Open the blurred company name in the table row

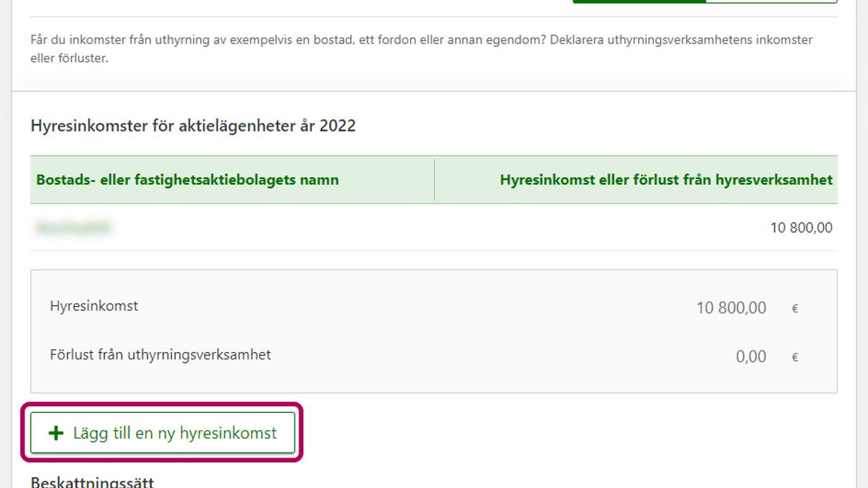(72, 228)
